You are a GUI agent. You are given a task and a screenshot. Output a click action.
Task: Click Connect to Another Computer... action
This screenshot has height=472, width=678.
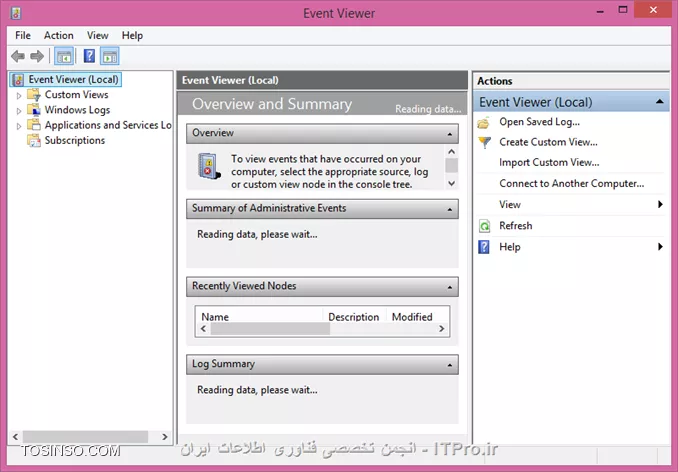[x=572, y=184]
